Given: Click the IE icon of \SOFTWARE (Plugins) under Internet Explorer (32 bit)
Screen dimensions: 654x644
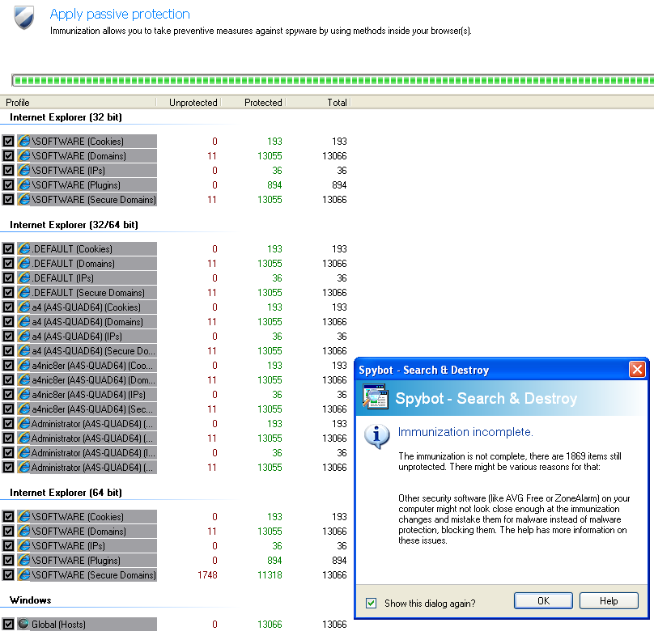Looking at the screenshot, I should click(x=24, y=185).
